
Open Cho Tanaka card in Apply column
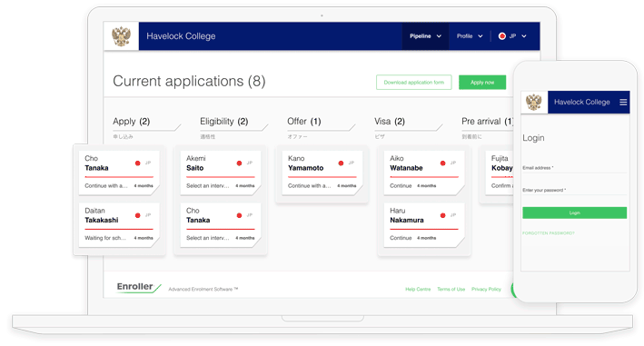pos(119,173)
